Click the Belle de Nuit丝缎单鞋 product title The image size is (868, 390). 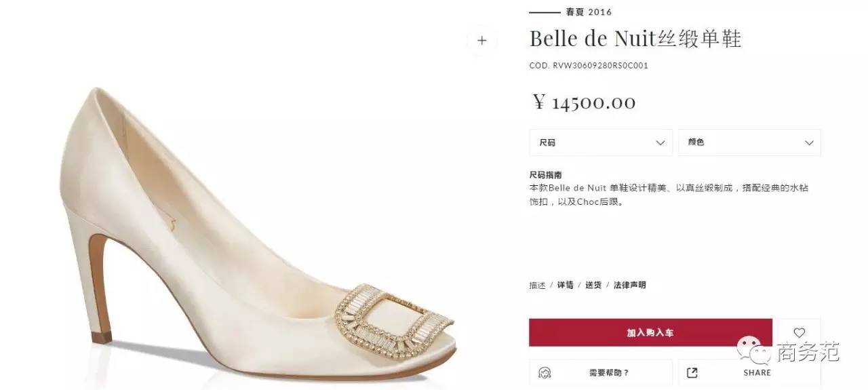pos(635,39)
